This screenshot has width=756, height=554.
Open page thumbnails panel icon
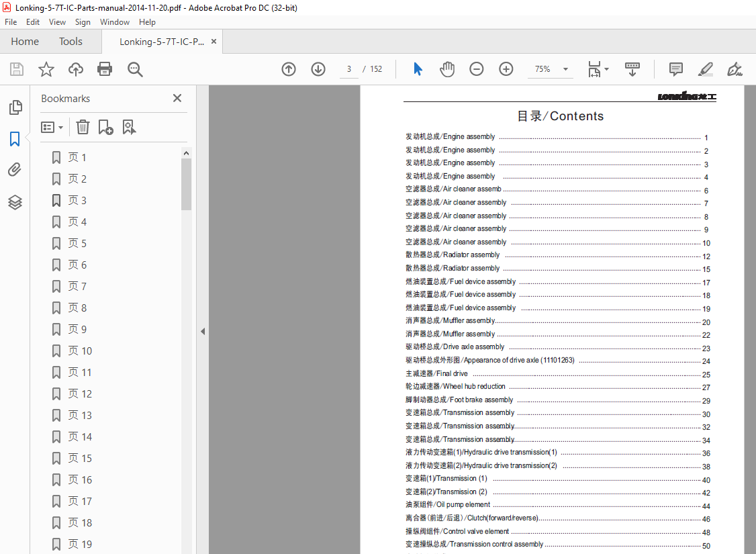(x=15, y=107)
